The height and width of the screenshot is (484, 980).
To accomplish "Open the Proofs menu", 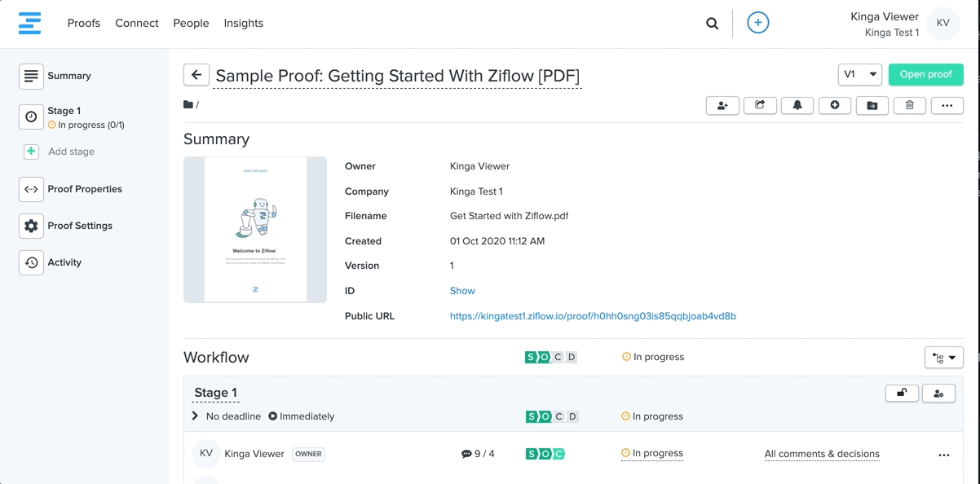I will tap(84, 23).
